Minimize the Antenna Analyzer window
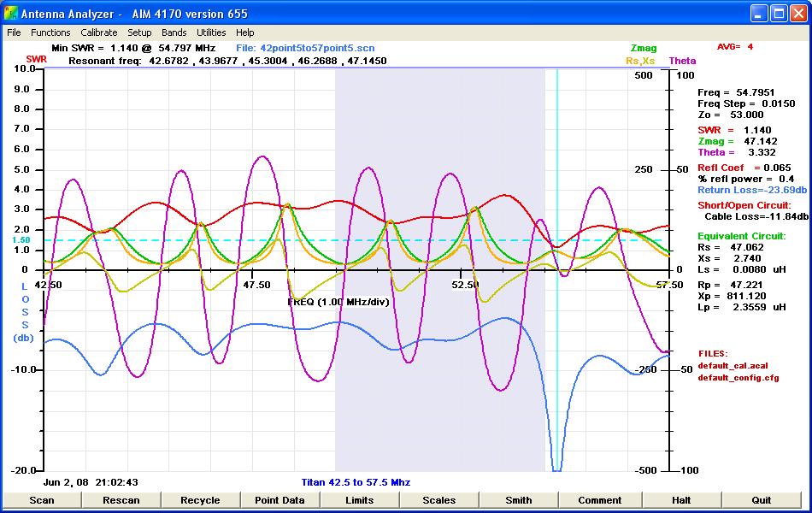This screenshot has width=812, height=513. pos(759,14)
